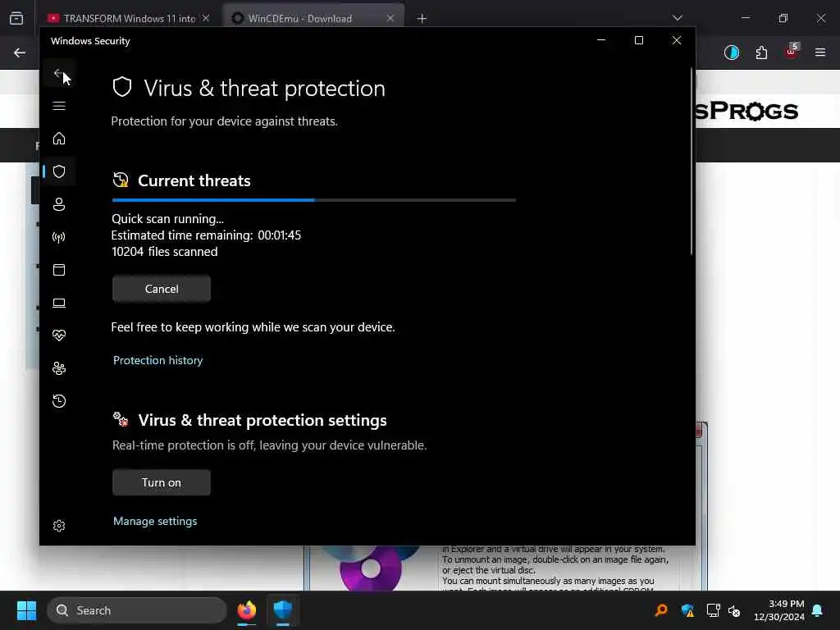The image size is (840, 630).
Task: Expand the browser list all tabs chevron
Action: pos(677,18)
